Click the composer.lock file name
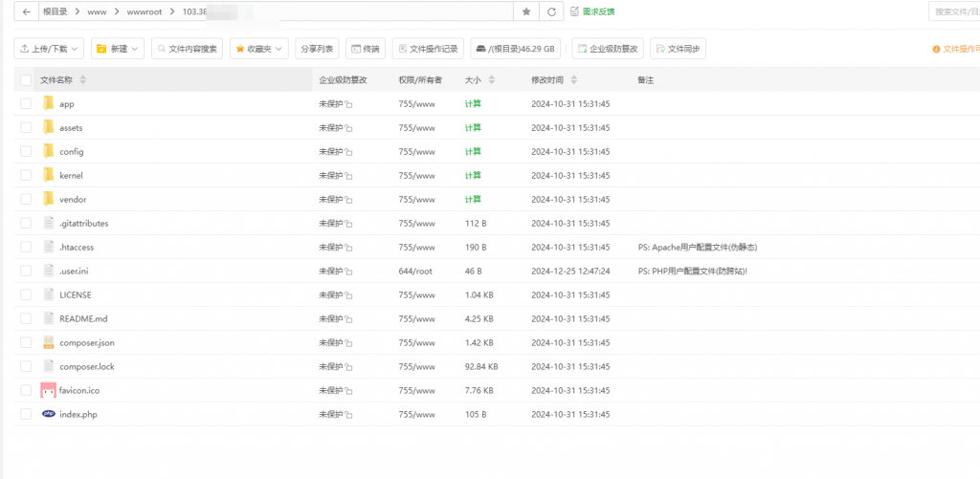980x479 pixels. point(87,366)
